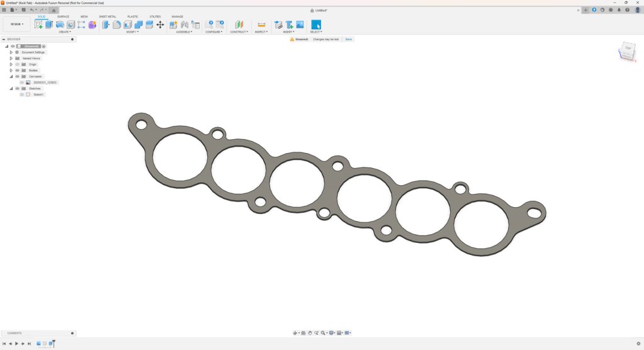
Task: Collapse the Browser panel header
Action: click(x=4, y=40)
